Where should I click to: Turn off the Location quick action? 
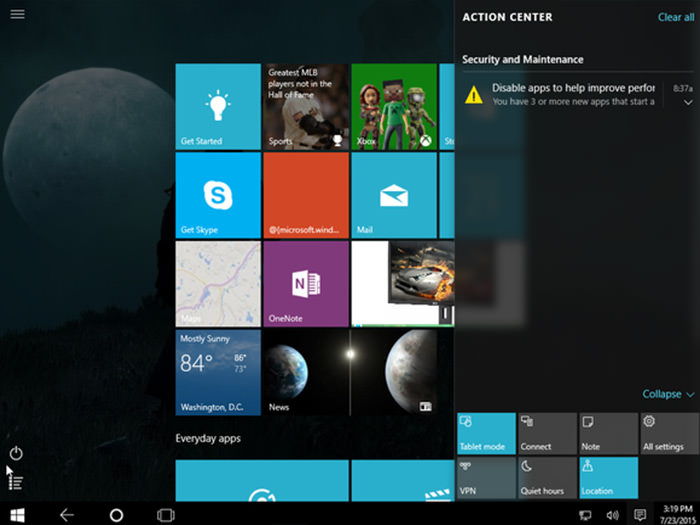608,478
